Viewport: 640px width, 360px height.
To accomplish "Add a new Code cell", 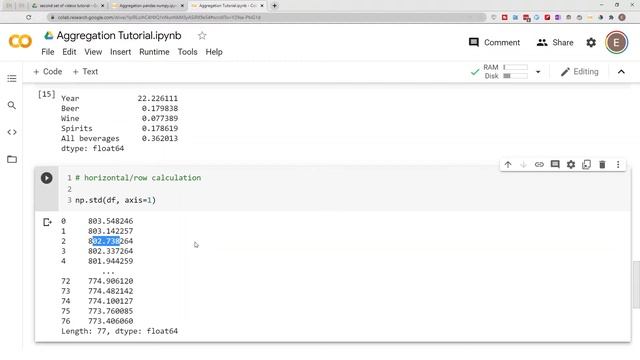I will 48,71.
